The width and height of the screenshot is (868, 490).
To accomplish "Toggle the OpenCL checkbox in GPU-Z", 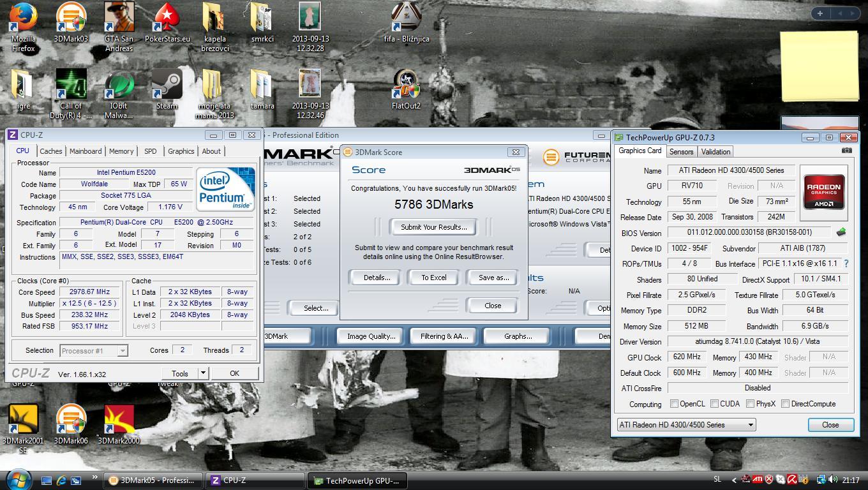I will coord(674,404).
